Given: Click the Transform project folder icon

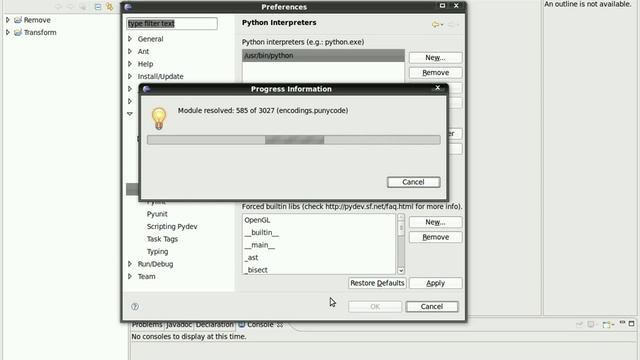Looking at the screenshot, I should [18, 33].
